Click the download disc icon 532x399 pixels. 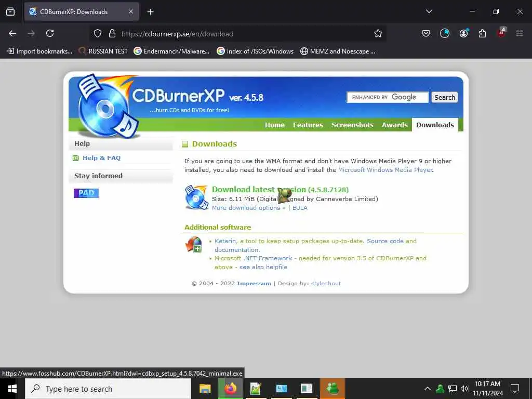[196, 197]
